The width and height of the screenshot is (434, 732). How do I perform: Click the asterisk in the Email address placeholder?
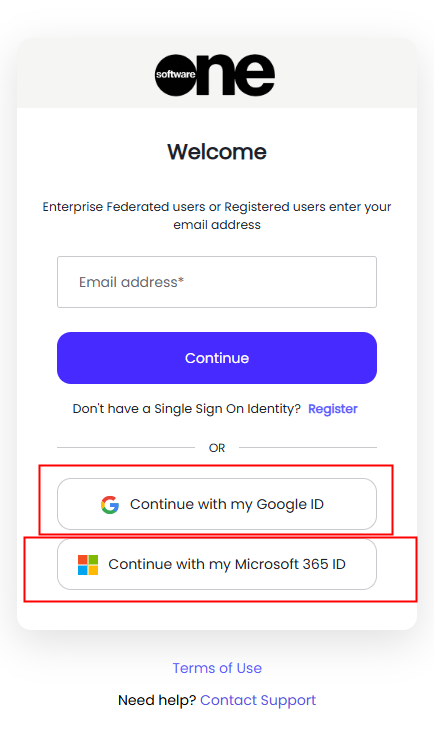pos(181,280)
